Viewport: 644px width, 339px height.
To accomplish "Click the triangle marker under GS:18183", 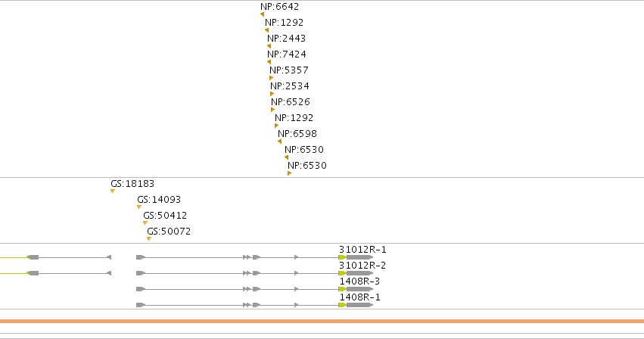I will coord(113,191).
